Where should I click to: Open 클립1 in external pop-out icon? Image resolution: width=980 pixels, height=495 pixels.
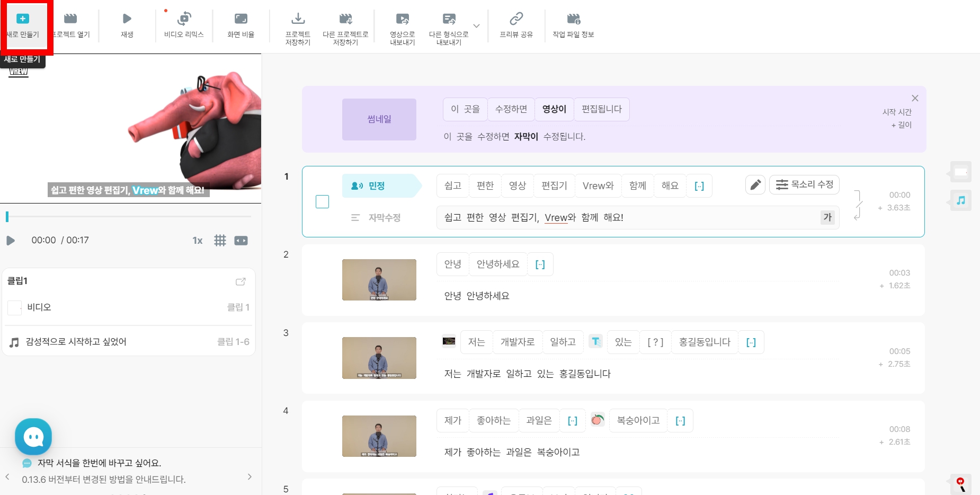point(240,281)
